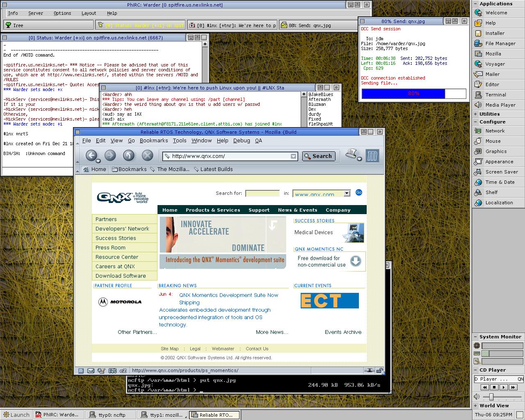Viewport: 525px width, 420px height.
Task: Open the search site dropdown on QNX page
Action: 347,194
